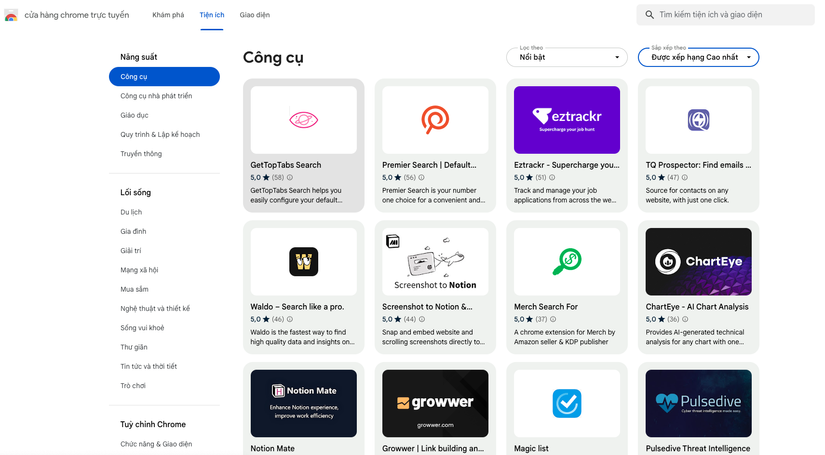Open Screenshot to Notion illustration
Screen dimensions: 825x455
[435, 261]
